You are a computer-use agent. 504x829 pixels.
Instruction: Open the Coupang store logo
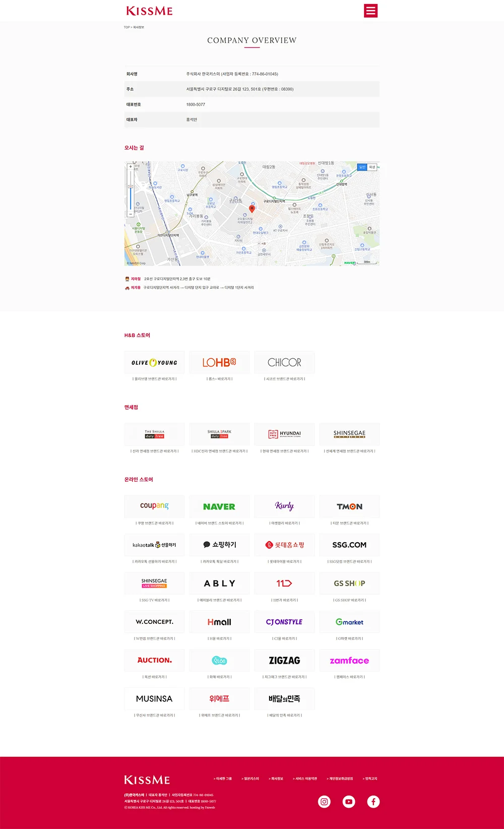pos(154,506)
